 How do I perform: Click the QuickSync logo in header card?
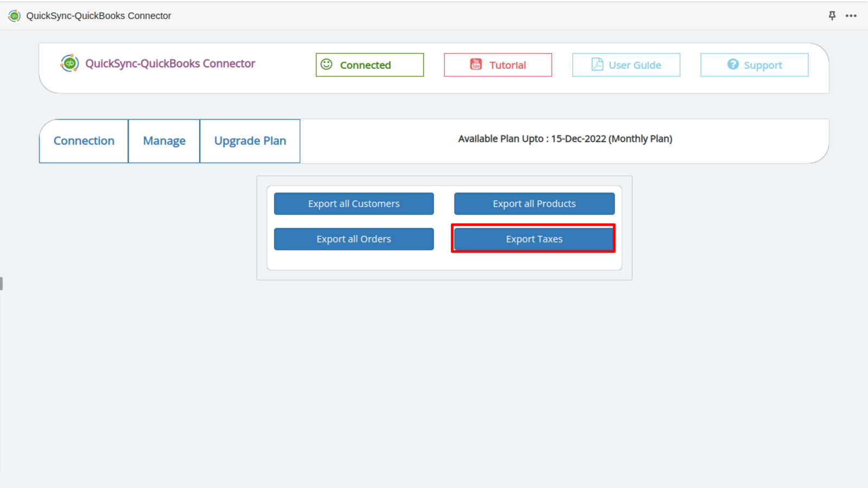pyautogui.click(x=69, y=63)
